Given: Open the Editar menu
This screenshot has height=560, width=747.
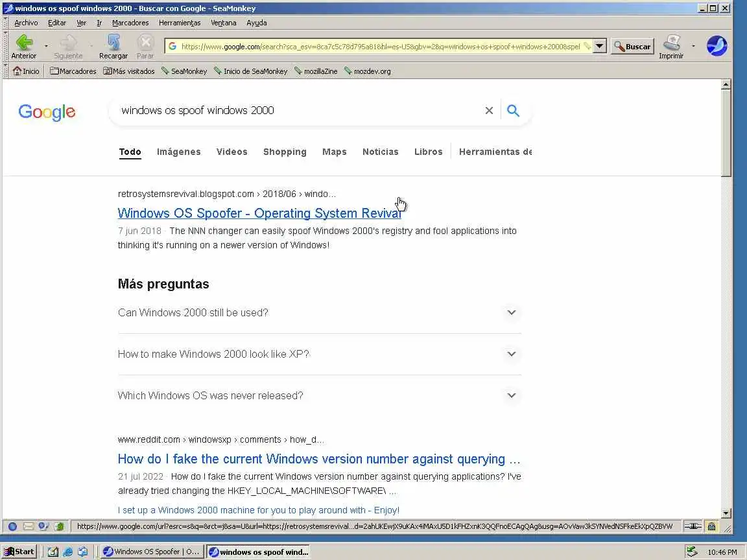Looking at the screenshot, I should [56, 23].
